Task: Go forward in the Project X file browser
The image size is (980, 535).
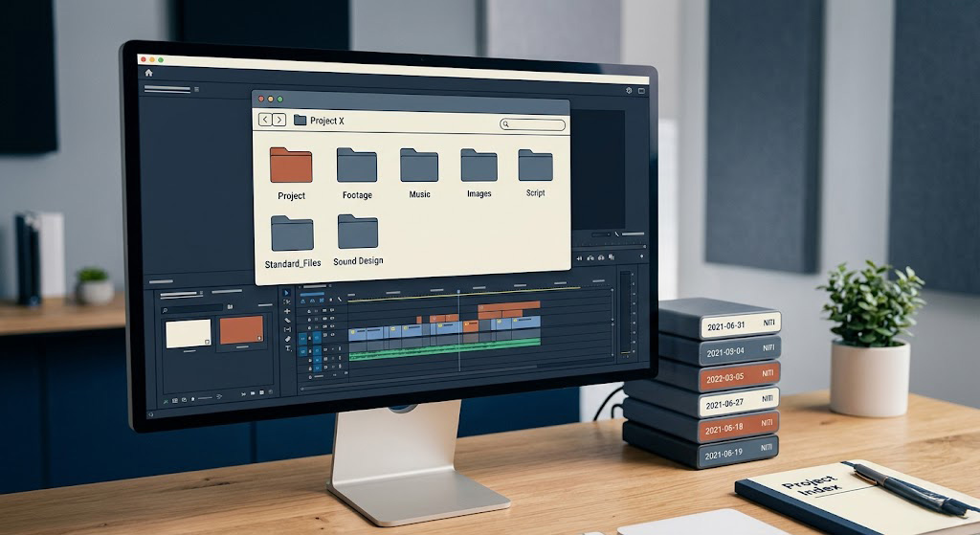Action: 279,120
